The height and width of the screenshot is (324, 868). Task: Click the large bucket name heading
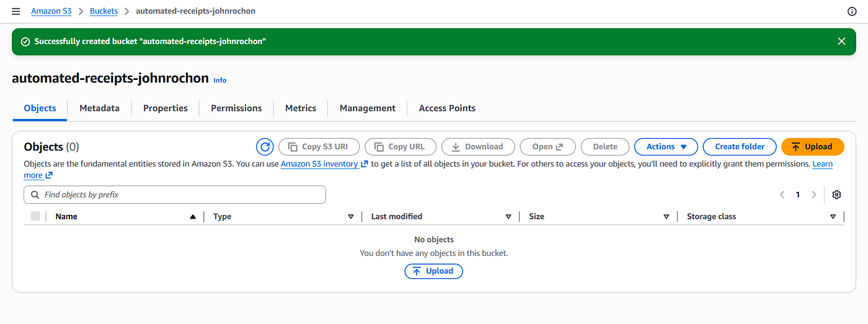coord(110,78)
